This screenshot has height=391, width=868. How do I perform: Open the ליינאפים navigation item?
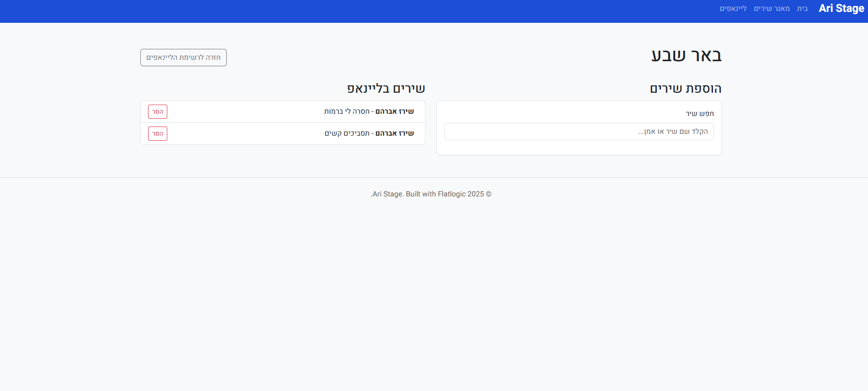pyautogui.click(x=733, y=9)
